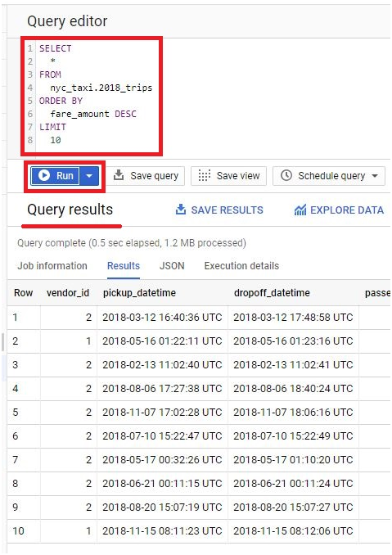The width and height of the screenshot is (392, 555).
Task: Click the vendor_id column header
Action: pyautogui.click(x=68, y=293)
